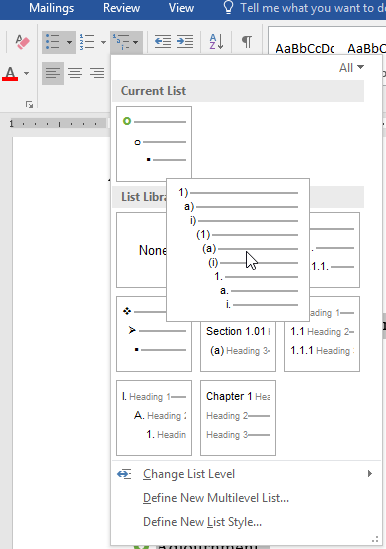Image resolution: width=386 pixels, height=549 pixels.
Task: Click the Increase Indent icon
Action: [185, 42]
